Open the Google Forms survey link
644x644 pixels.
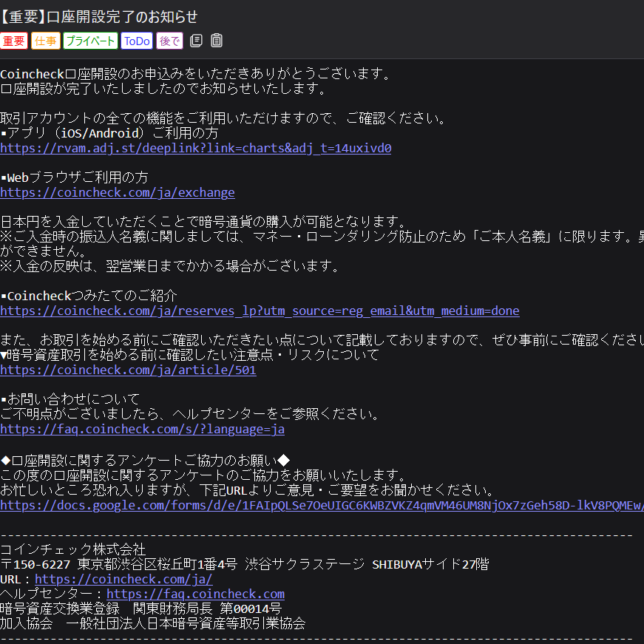click(x=322, y=505)
